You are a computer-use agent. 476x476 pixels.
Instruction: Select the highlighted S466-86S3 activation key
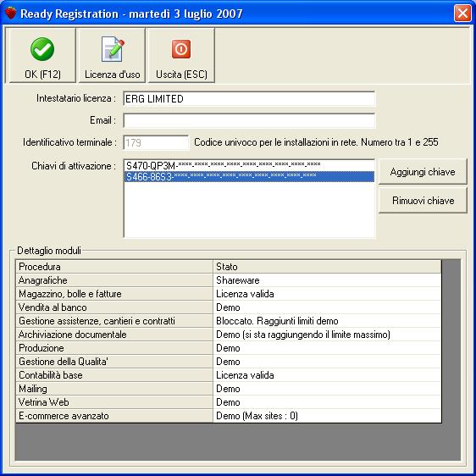coord(249,177)
